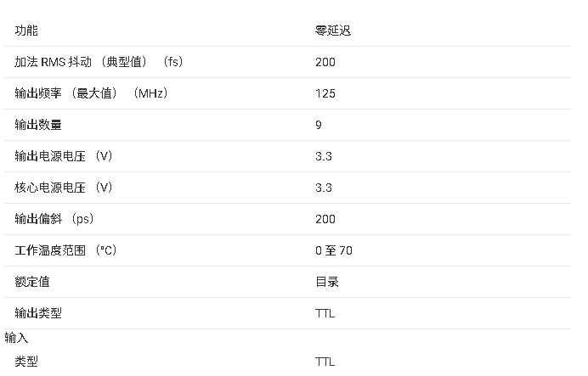Select the 零延迟 value text
The width and height of the screenshot is (588, 376).
pos(333,31)
